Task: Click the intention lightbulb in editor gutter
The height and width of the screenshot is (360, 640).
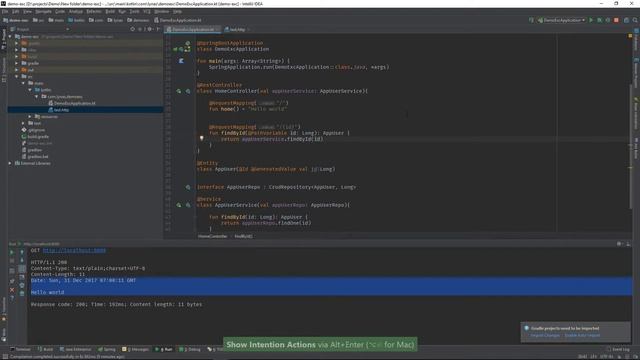Action: [201, 138]
